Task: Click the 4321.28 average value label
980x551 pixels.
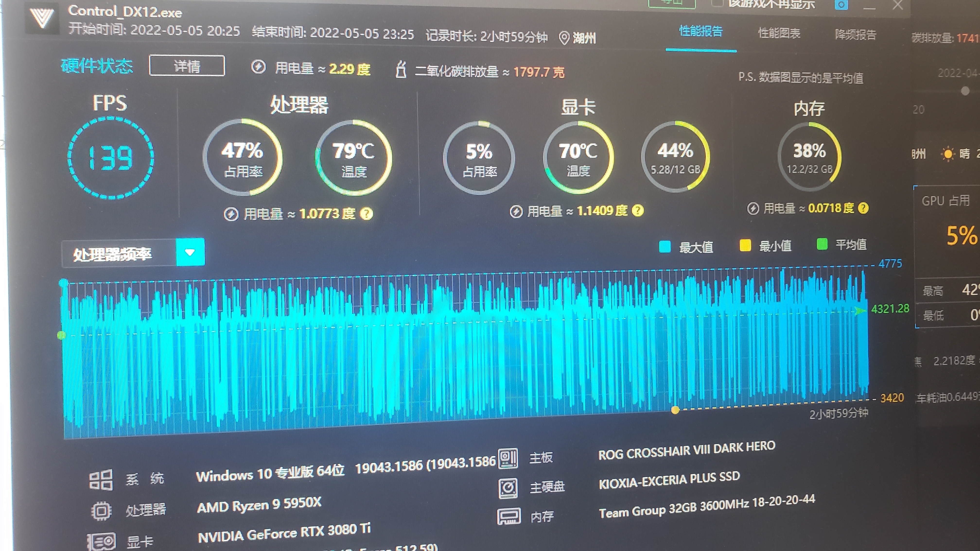Action: pos(890,309)
